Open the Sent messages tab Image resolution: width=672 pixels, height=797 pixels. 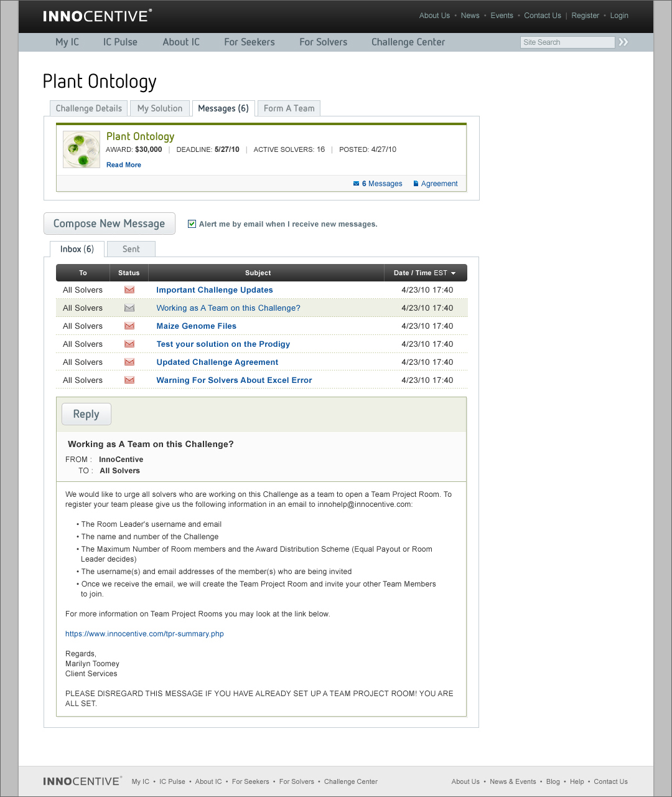(131, 249)
